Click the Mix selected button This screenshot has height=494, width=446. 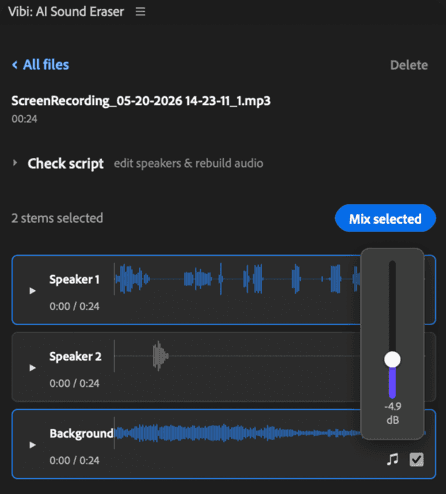(385, 219)
